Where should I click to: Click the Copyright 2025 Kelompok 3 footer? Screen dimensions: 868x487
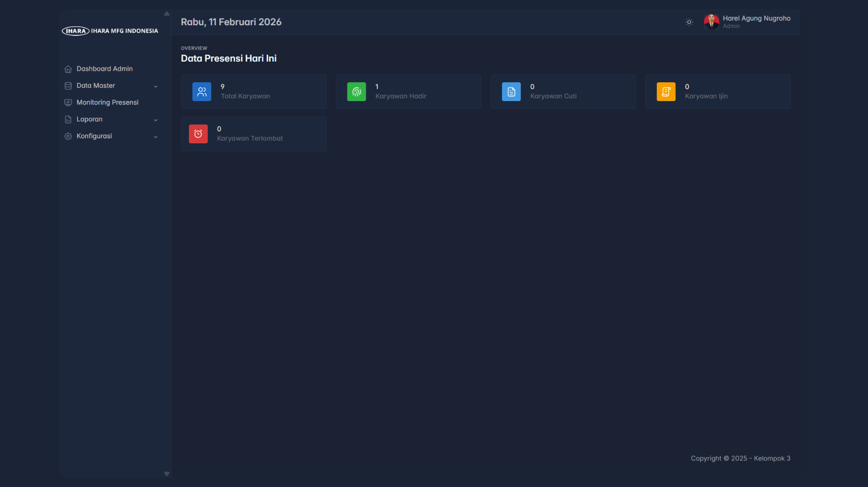(x=740, y=459)
